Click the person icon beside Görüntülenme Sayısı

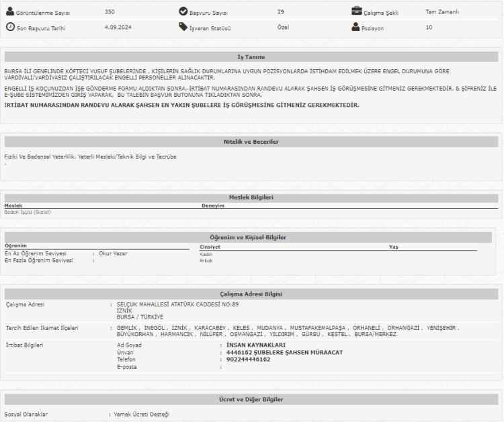pyautogui.click(x=10, y=12)
